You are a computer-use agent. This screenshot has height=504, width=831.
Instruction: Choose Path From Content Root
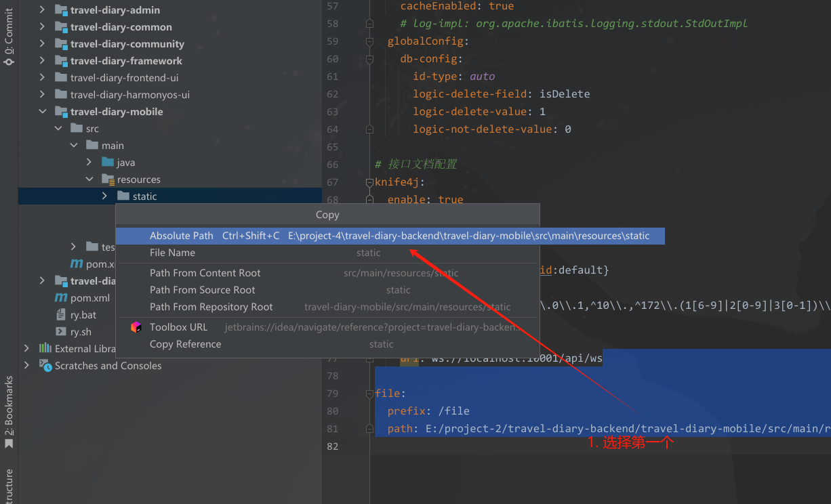327,273
